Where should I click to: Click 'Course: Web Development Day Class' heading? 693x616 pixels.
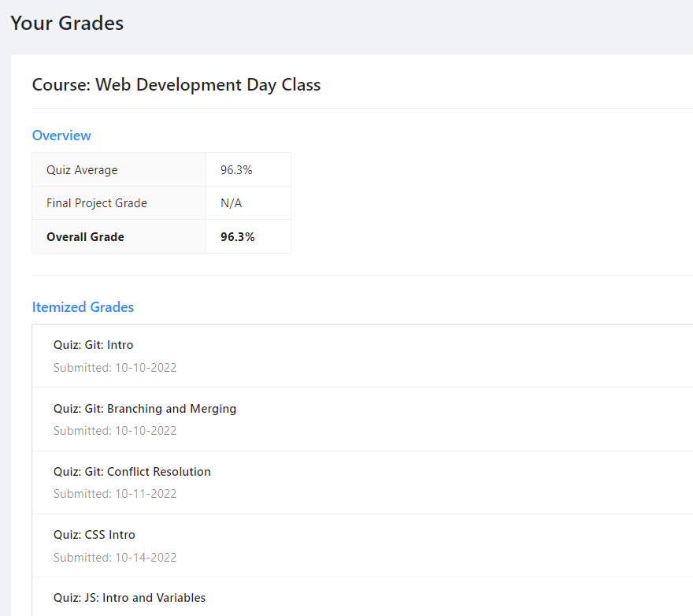[x=176, y=84]
